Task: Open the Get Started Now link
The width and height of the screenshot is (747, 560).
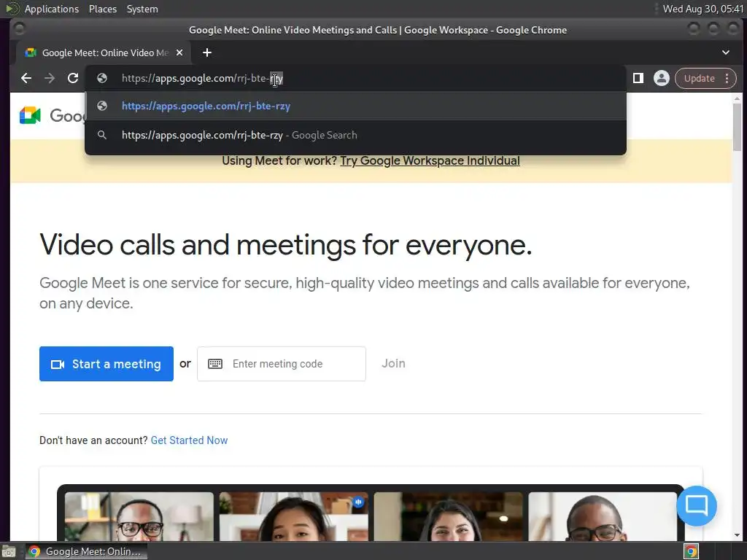Action: pos(189,440)
